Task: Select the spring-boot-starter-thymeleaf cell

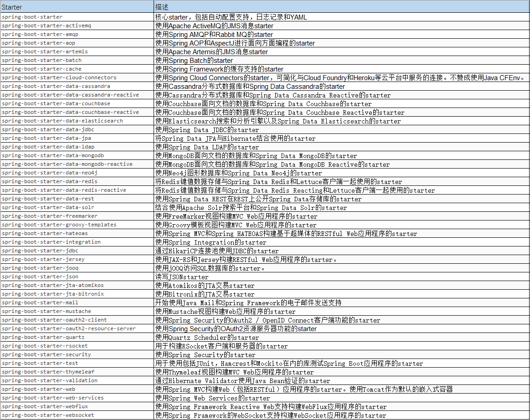Action: coord(77,372)
